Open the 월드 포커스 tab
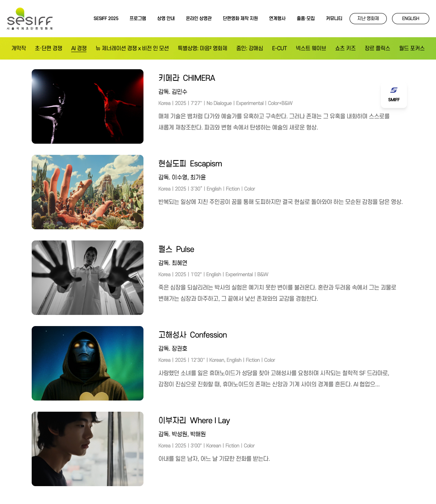Image resolution: width=436 pixels, height=504 pixels. pos(412,48)
